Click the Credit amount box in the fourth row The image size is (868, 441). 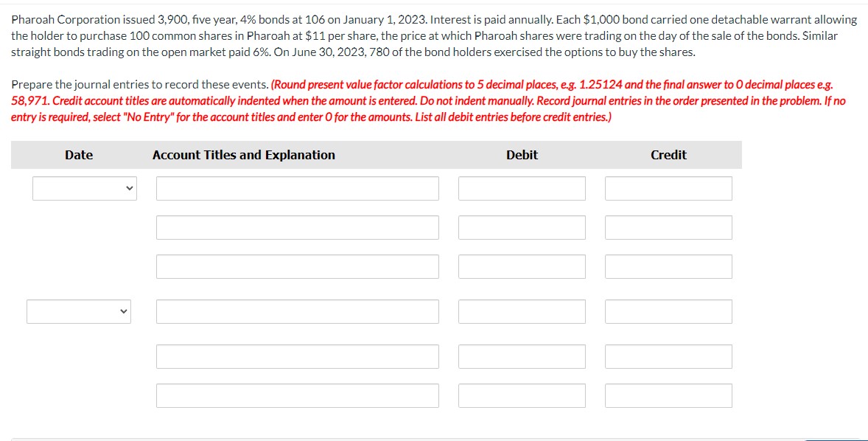tap(668, 311)
